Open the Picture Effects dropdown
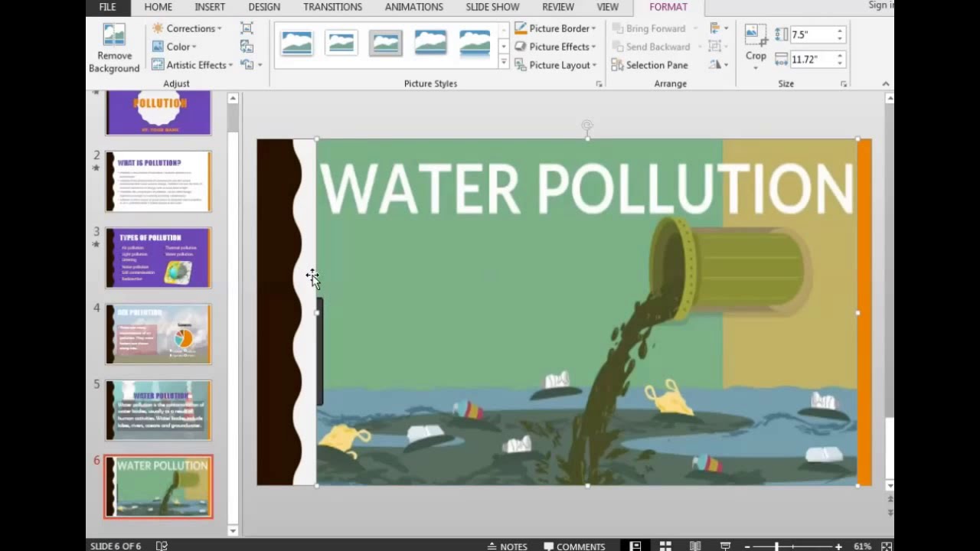The height and width of the screenshot is (551, 980). click(555, 47)
